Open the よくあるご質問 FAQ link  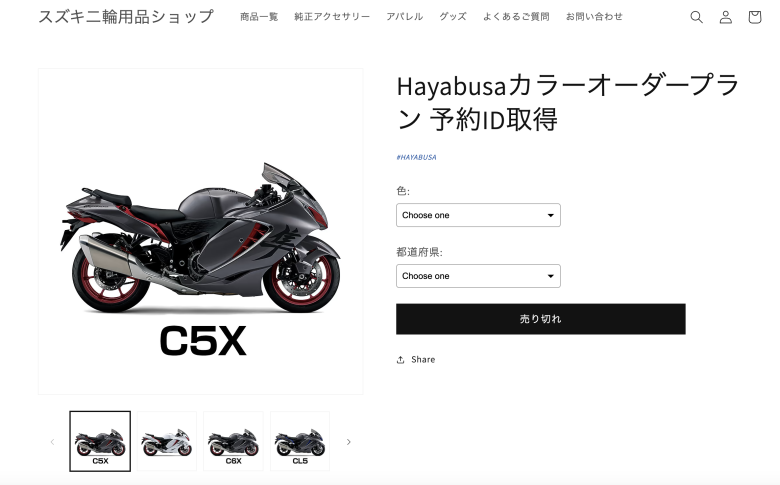516,17
